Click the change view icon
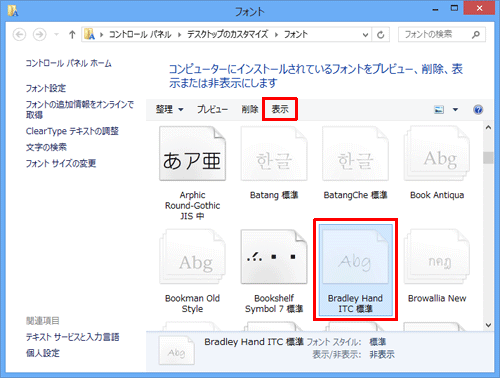The width and height of the screenshot is (500, 378). click(x=439, y=109)
